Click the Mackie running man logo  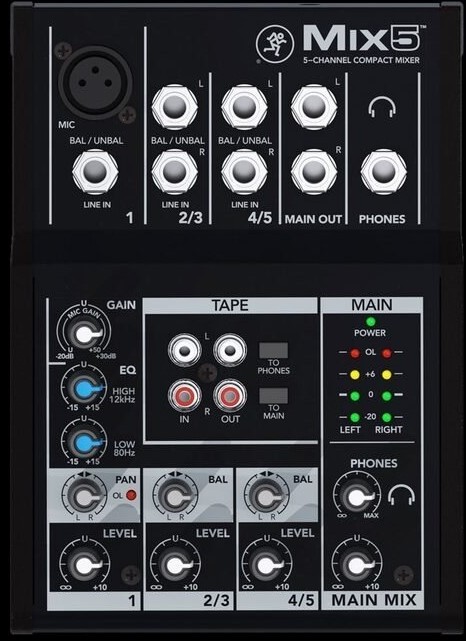[276, 44]
